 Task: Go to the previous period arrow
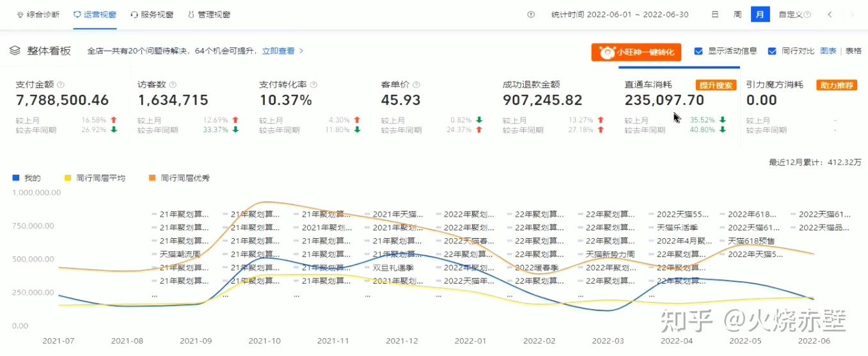[x=830, y=14]
